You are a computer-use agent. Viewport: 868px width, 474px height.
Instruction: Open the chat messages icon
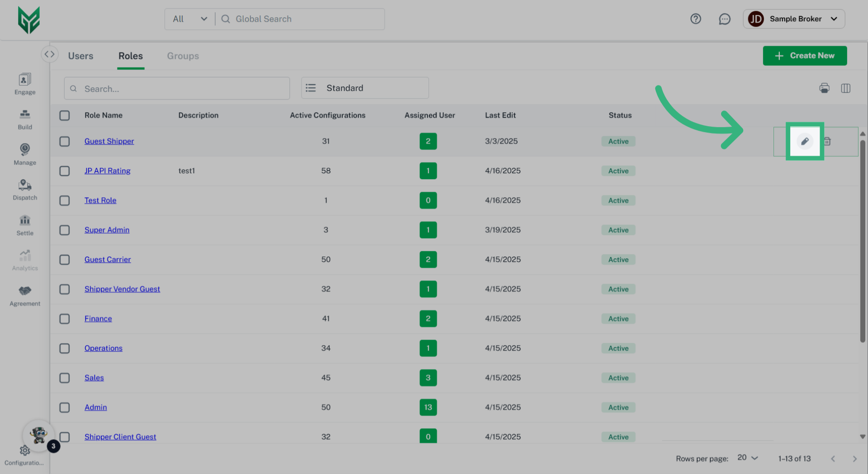click(x=724, y=19)
